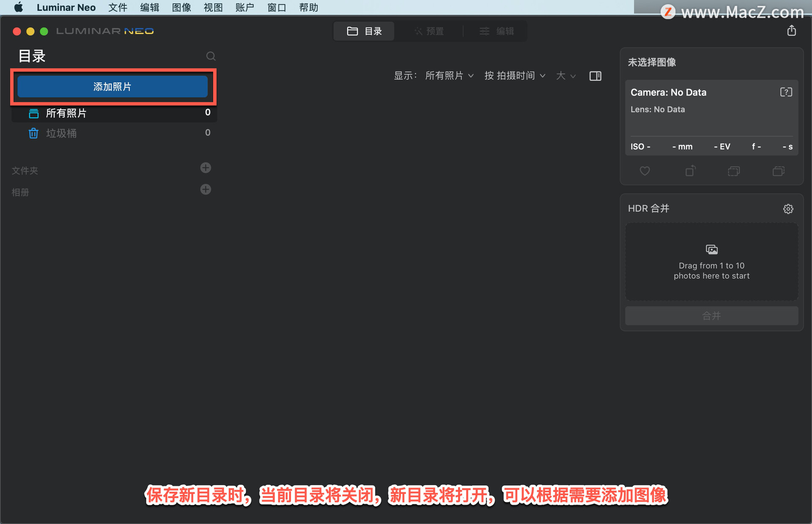Open the 大 thumbnail size dropdown
The height and width of the screenshot is (524, 812).
point(566,76)
